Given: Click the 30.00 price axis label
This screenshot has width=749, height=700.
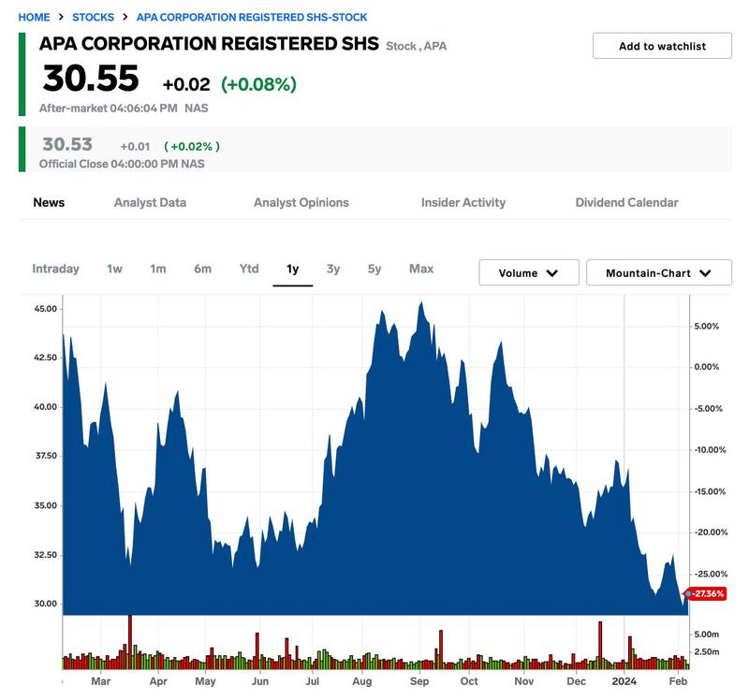Looking at the screenshot, I should (x=45, y=604).
